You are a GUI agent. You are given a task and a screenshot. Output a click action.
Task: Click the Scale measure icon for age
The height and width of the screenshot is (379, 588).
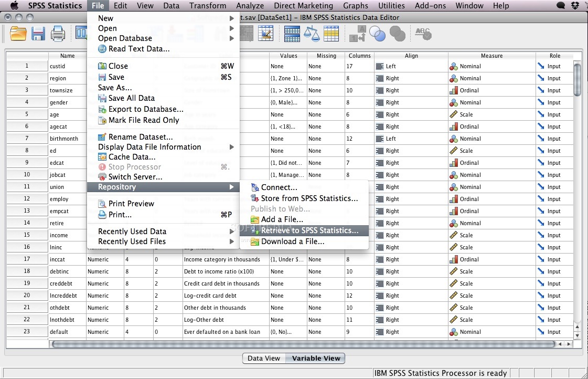pos(453,114)
